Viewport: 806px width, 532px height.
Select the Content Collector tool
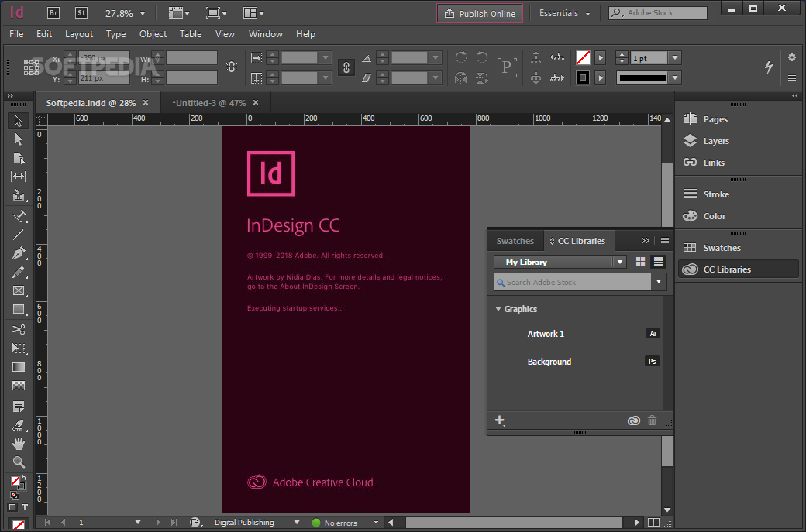click(x=19, y=196)
